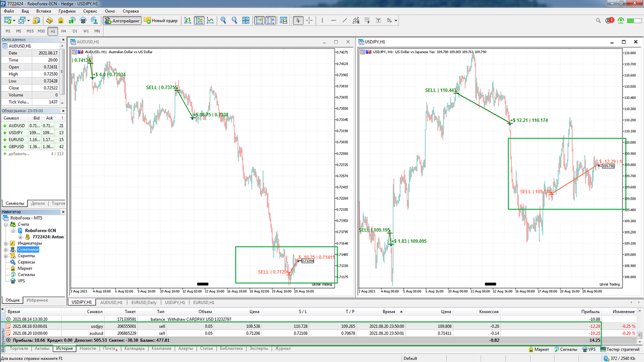Select the text label tool
644x362 pixels.
click(378, 20)
